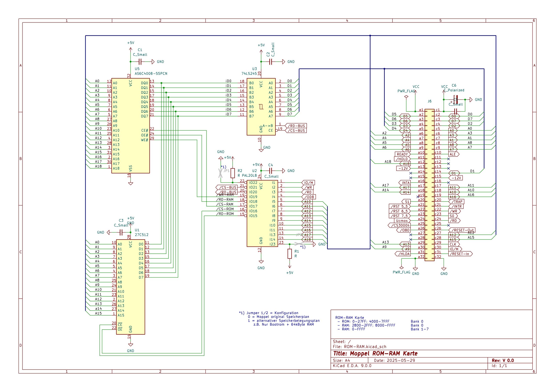The height and width of the screenshot is (392, 555).
Task: Click the iD7 net label
Action: [x=229, y=114]
